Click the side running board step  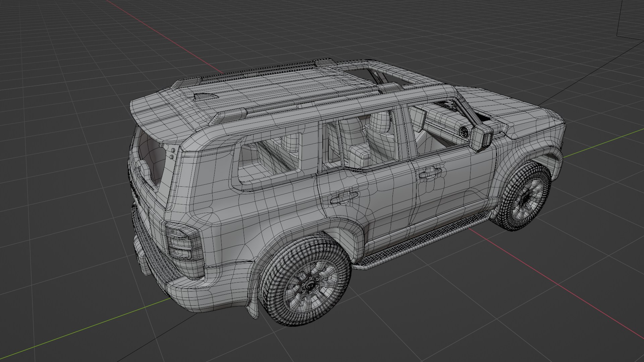[423, 240]
